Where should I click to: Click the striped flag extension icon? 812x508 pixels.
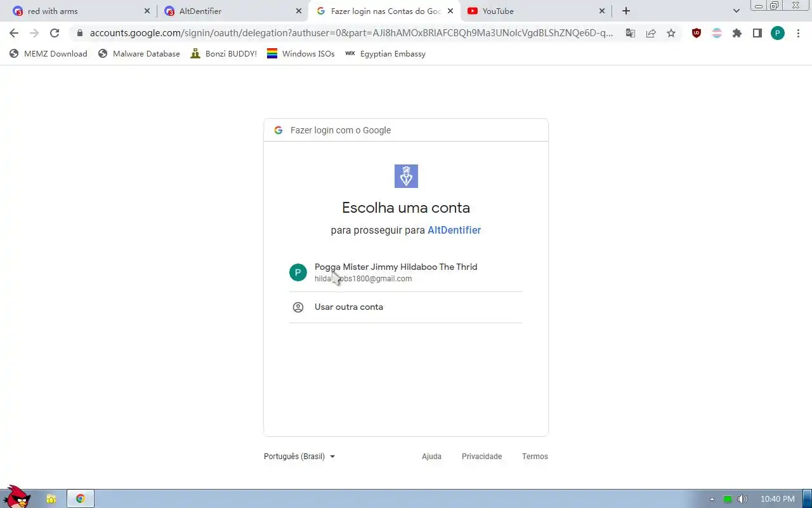point(717,33)
